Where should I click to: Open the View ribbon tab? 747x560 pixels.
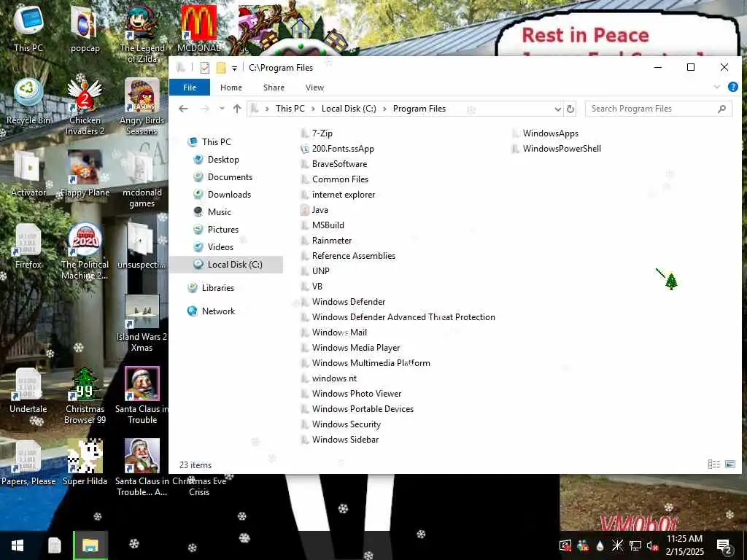[315, 87]
